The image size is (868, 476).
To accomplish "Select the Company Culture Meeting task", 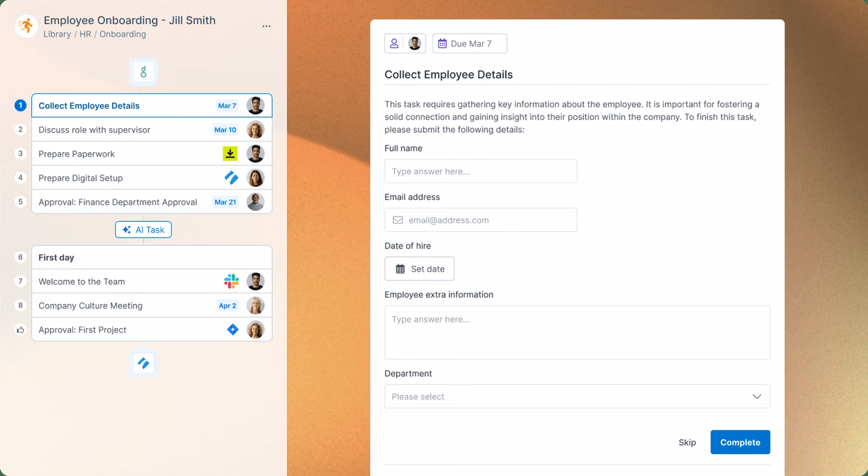I will point(91,306).
